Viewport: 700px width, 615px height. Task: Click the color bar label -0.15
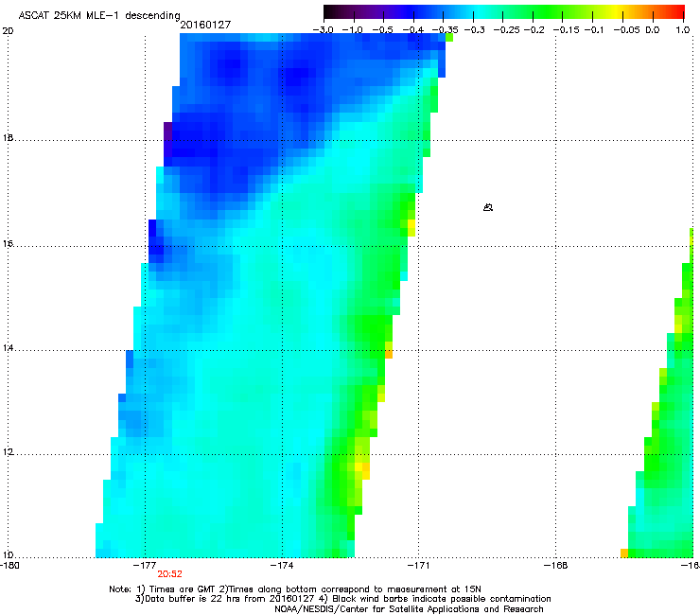[566, 30]
